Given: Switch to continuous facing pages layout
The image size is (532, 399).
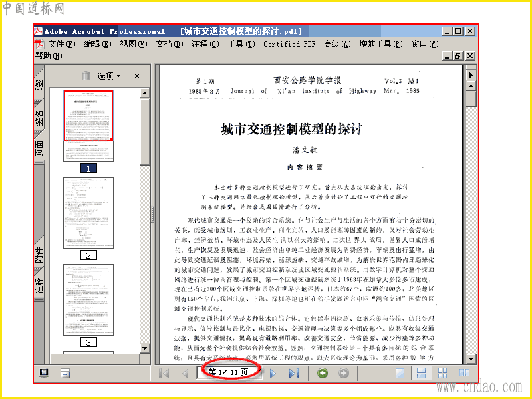Looking at the screenshot, I should [442, 374].
